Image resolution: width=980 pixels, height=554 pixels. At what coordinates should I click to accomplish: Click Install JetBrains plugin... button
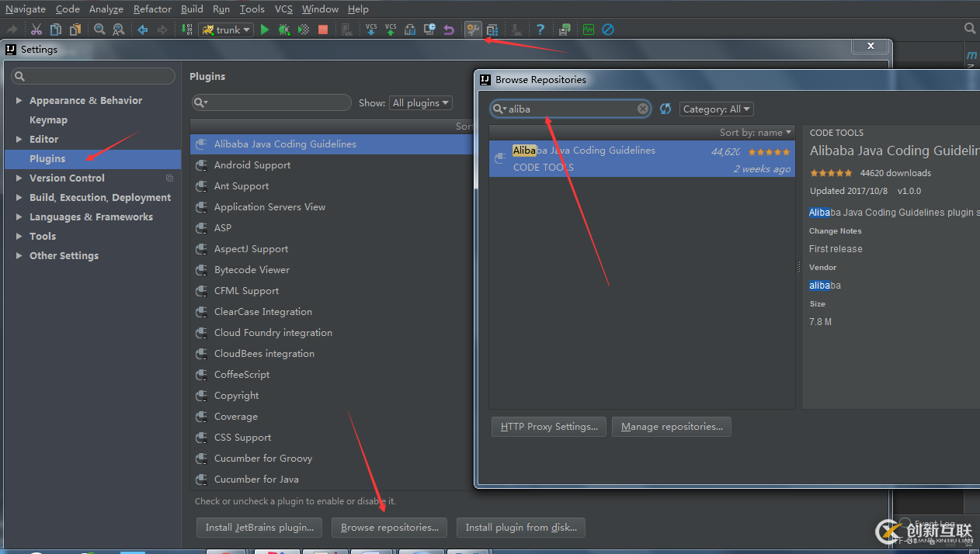click(x=259, y=528)
